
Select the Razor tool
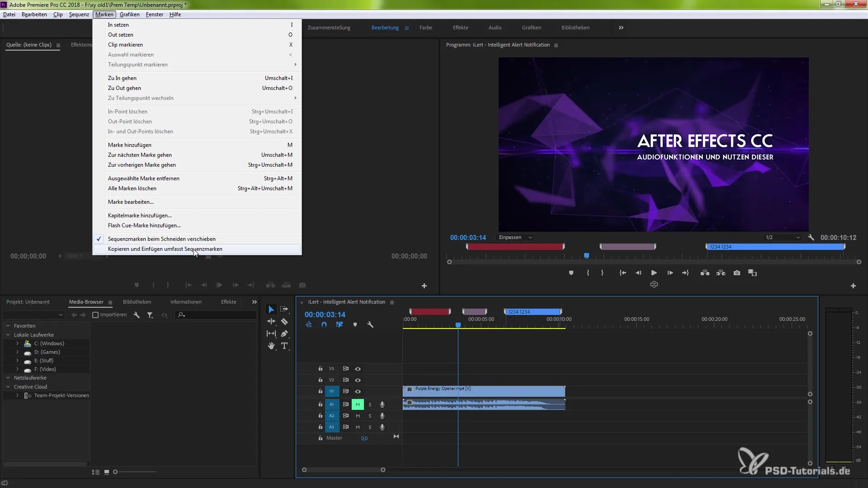pyautogui.click(x=284, y=322)
